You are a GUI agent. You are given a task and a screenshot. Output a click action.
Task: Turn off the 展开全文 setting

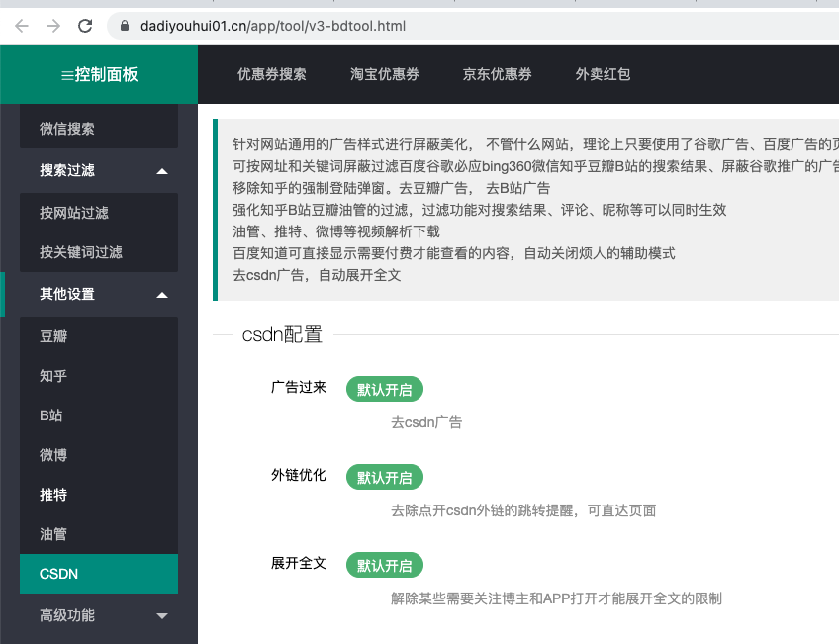384,566
